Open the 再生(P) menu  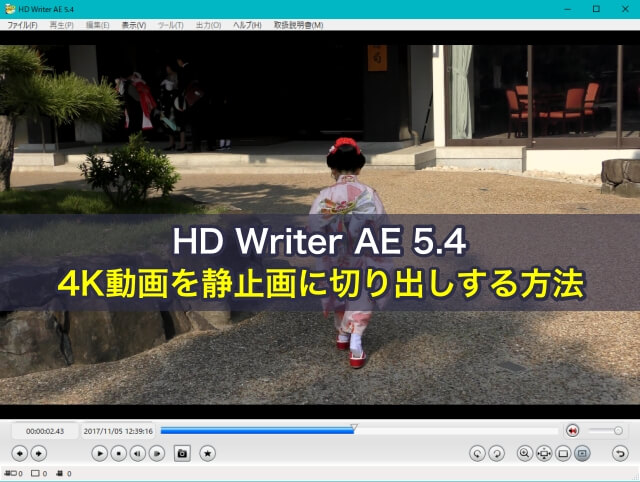[x=62, y=25]
